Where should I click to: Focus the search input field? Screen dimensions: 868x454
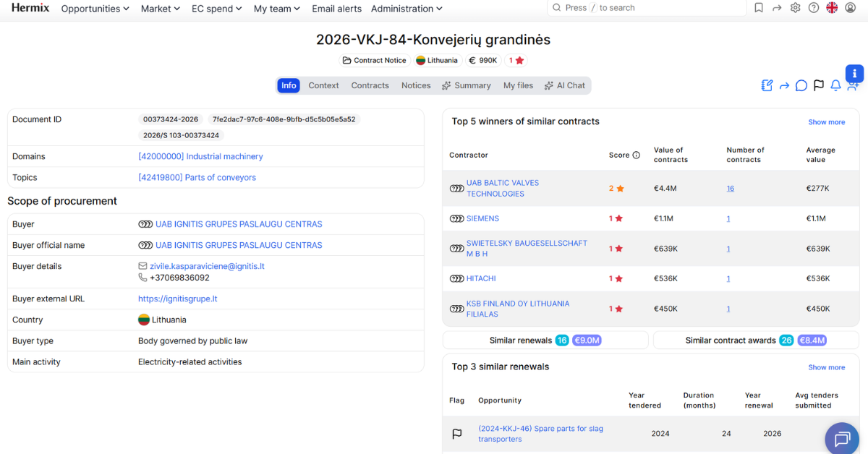click(x=647, y=8)
